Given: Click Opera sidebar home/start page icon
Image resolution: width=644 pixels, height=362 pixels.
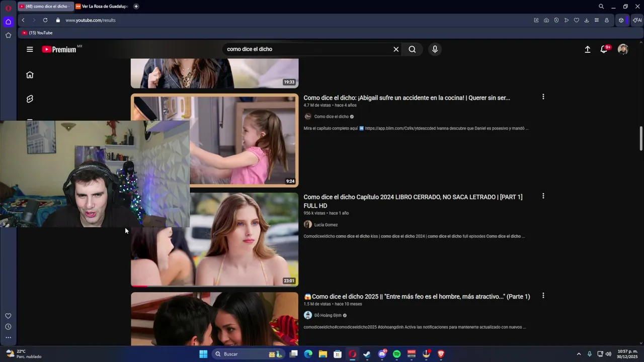Looking at the screenshot, I should [x=8, y=22].
